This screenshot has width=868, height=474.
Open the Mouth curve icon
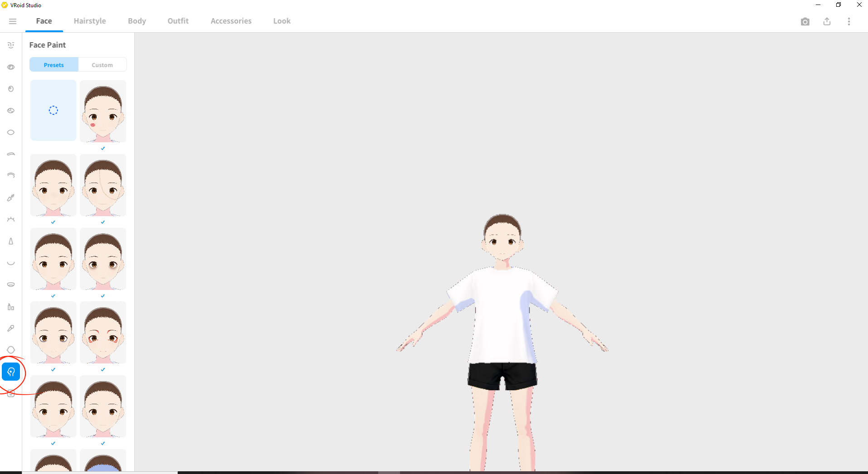pos(11,263)
